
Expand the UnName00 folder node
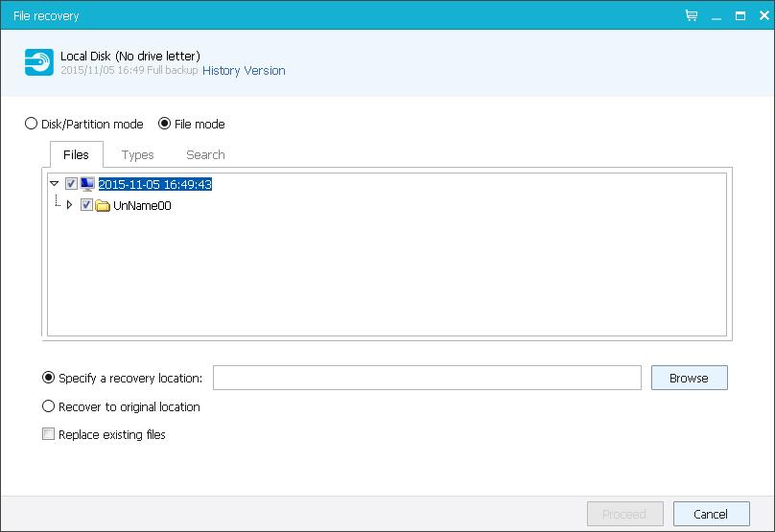click(x=69, y=204)
